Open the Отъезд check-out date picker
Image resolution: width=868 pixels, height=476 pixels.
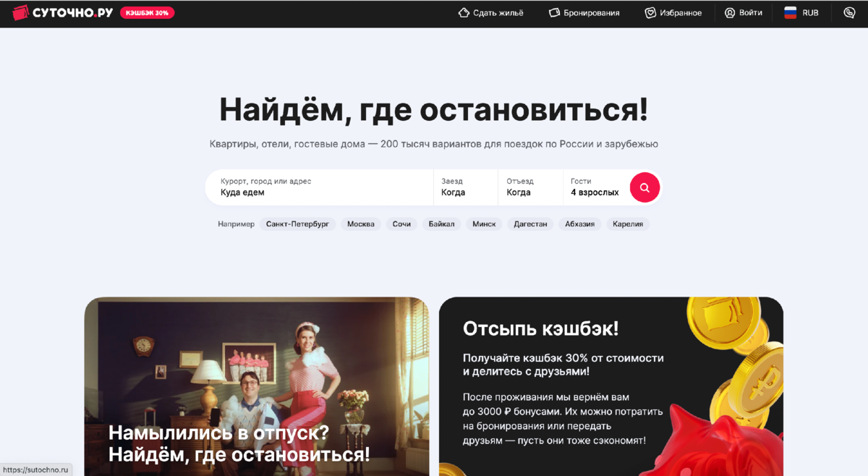(530, 187)
